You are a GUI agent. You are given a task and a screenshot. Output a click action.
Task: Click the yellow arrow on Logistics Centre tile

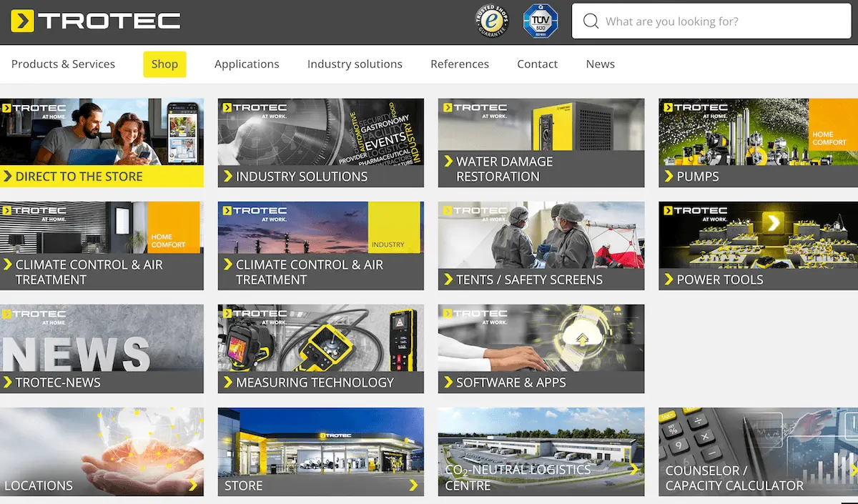(633, 470)
